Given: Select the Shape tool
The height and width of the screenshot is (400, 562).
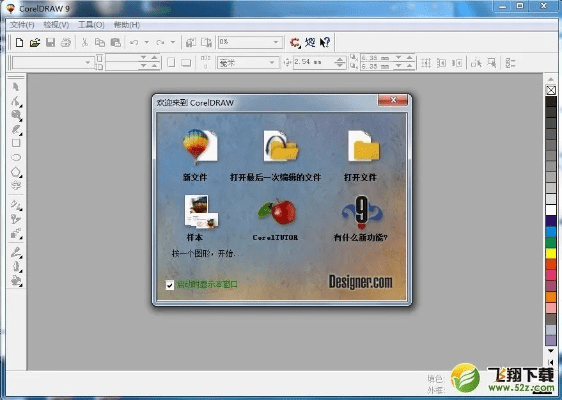Looking at the screenshot, I should (16, 101).
